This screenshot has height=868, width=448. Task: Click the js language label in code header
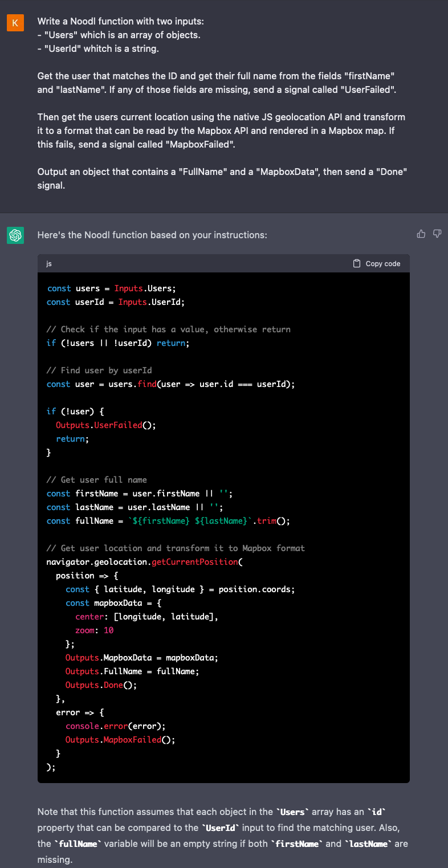click(50, 264)
